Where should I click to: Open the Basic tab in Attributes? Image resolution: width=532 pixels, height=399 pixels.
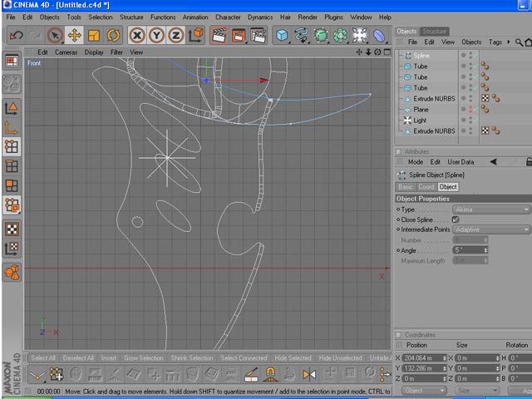(406, 186)
